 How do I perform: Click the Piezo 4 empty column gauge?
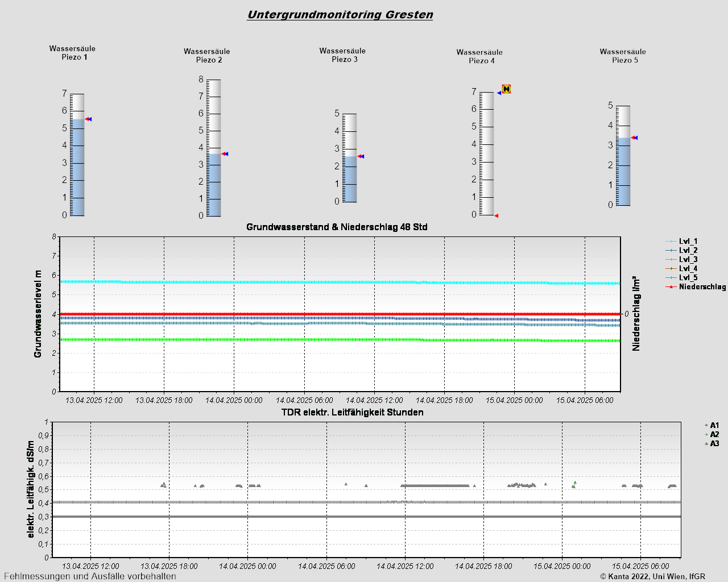pos(487,153)
